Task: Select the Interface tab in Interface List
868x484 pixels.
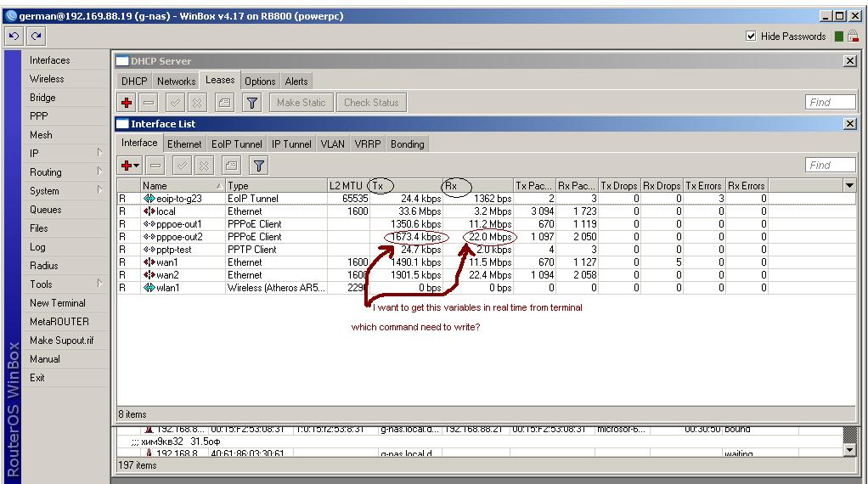Action: 139,143
